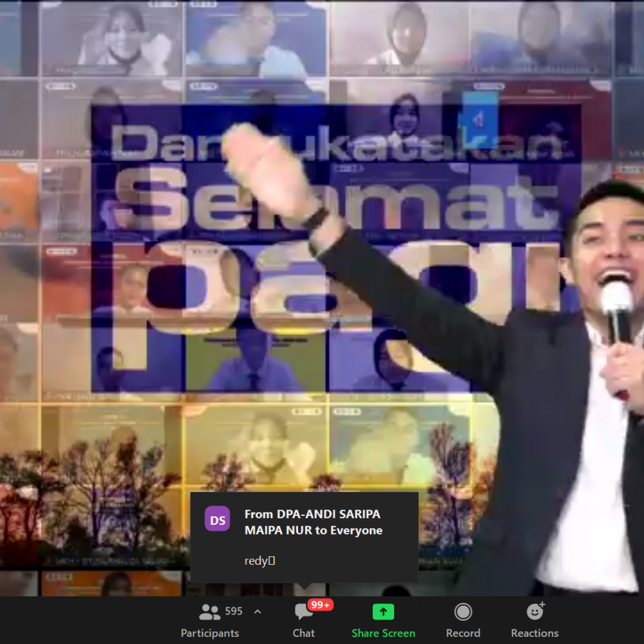644x644 pixels.
Task: Click the 595 participant count
Action: (234, 611)
